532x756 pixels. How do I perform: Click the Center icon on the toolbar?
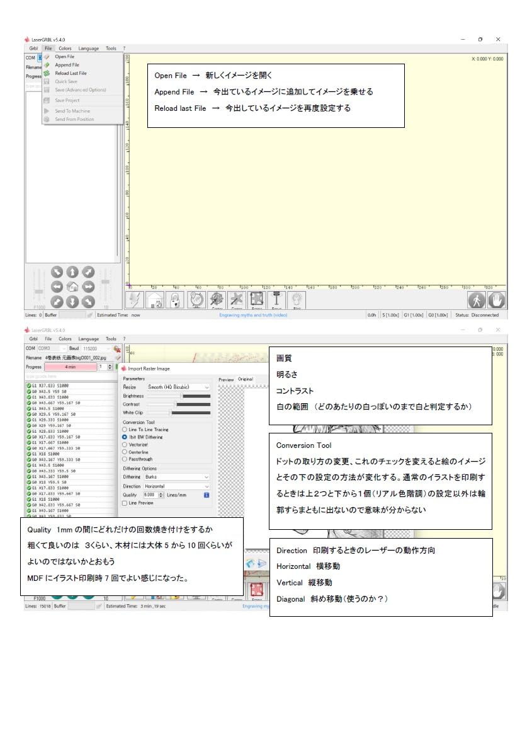[x=217, y=301]
